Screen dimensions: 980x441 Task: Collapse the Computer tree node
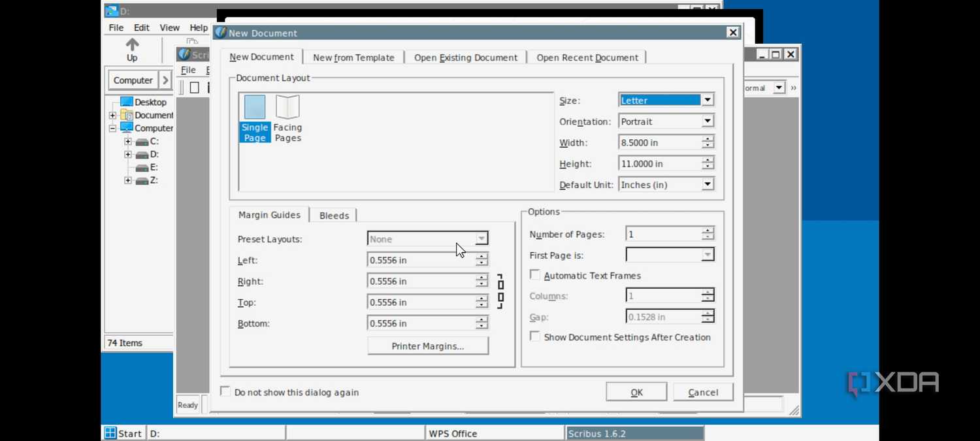pos(113,128)
